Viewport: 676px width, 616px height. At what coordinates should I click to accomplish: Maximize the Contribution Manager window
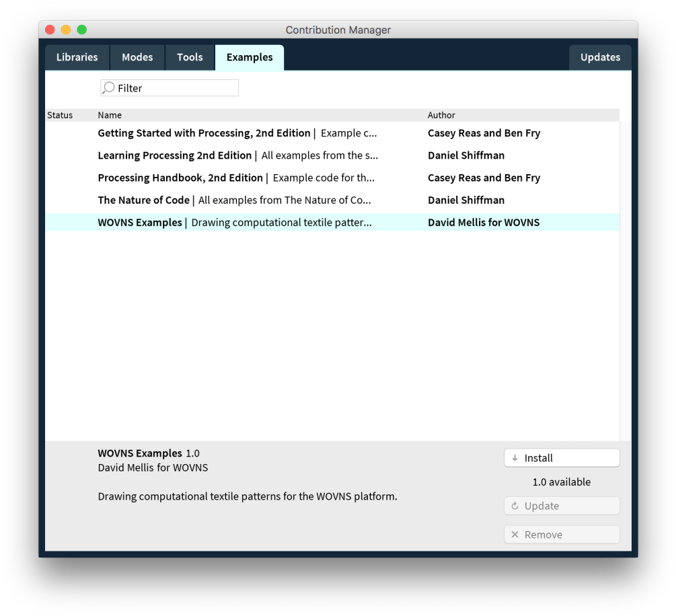(x=82, y=30)
